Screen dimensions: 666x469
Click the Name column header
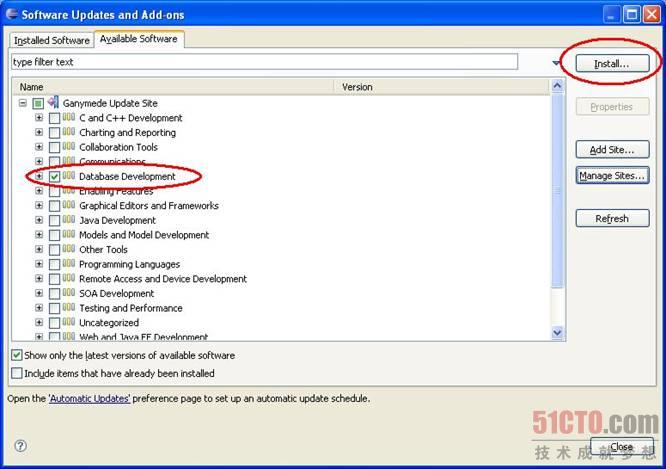point(174,87)
